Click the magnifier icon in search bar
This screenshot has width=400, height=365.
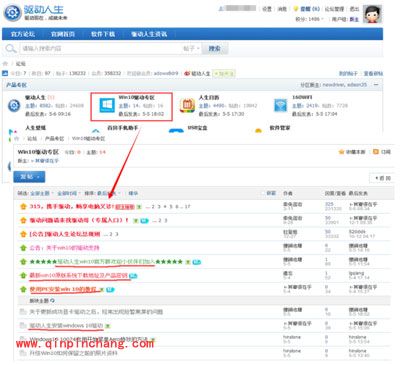click(11, 49)
